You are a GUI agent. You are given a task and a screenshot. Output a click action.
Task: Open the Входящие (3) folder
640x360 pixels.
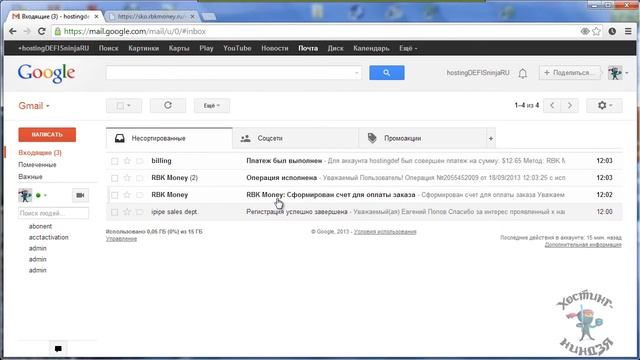pyautogui.click(x=40, y=153)
